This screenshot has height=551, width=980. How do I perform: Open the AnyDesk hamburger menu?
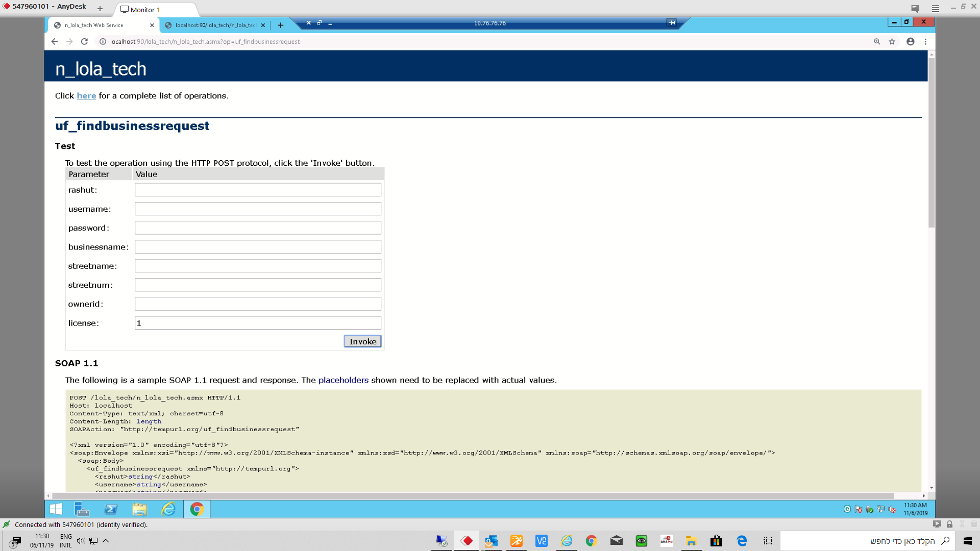pyautogui.click(x=935, y=9)
